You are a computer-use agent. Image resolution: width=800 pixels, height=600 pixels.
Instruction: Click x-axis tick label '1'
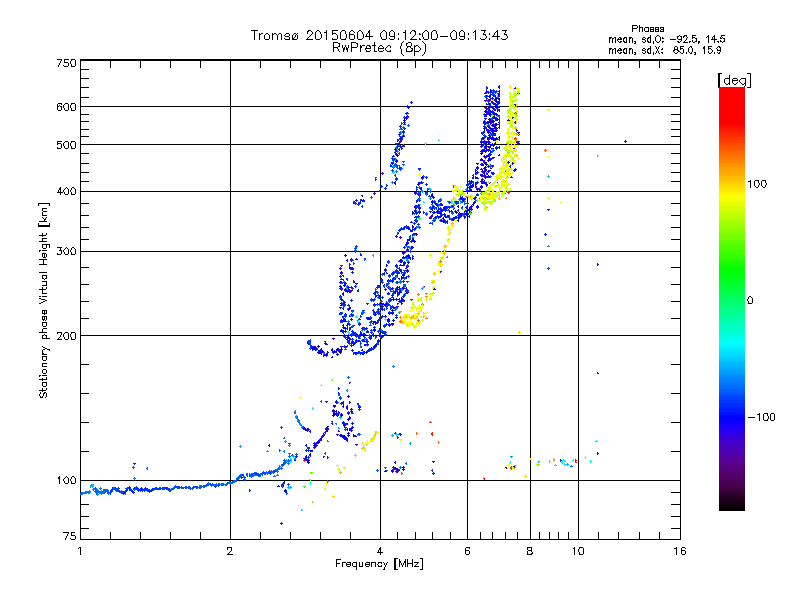(x=80, y=551)
